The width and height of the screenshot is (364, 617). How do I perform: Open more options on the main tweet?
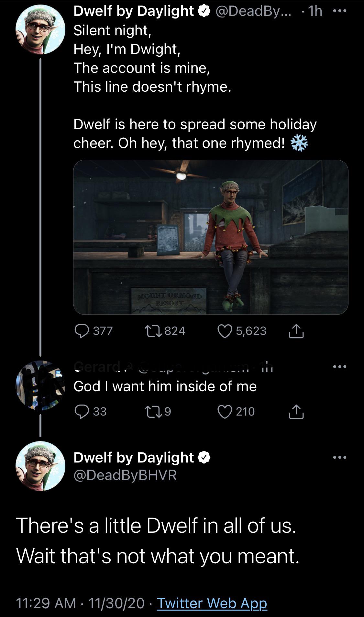point(340,457)
